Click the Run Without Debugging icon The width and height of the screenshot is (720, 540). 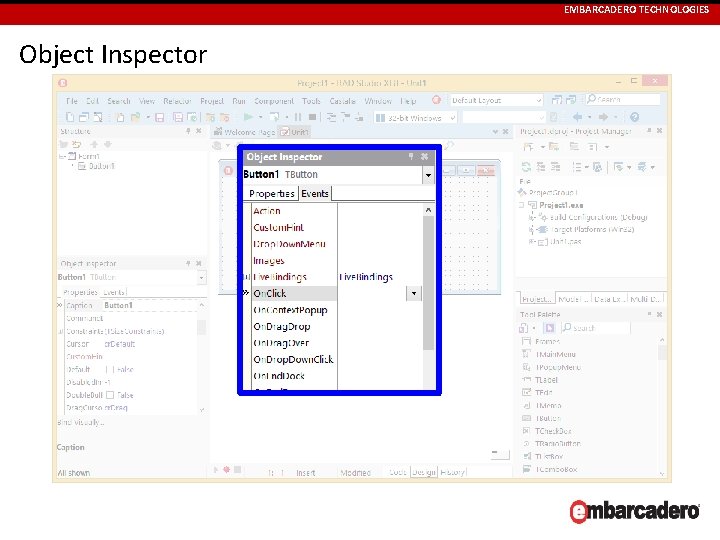tap(274, 117)
